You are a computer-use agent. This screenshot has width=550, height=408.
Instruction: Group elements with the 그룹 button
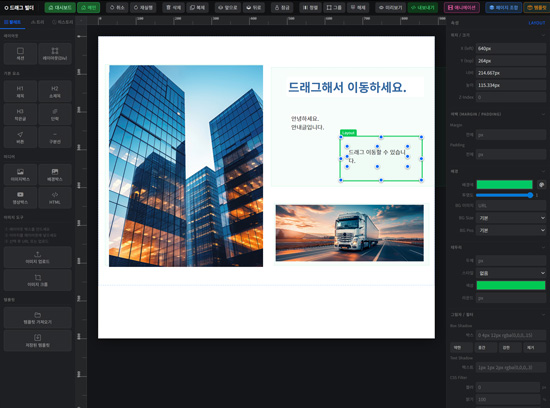(x=334, y=7)
